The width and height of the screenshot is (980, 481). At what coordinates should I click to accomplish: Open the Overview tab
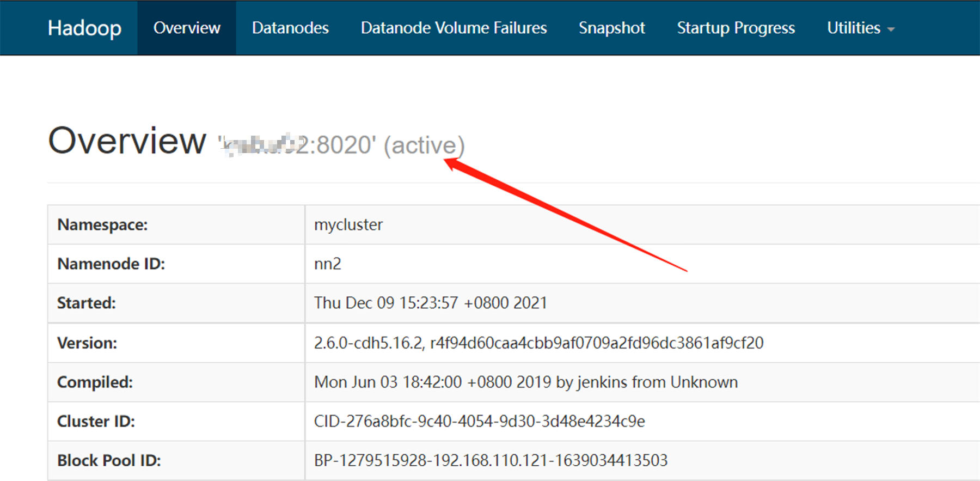pyautogui.click(x=187, y=28)
